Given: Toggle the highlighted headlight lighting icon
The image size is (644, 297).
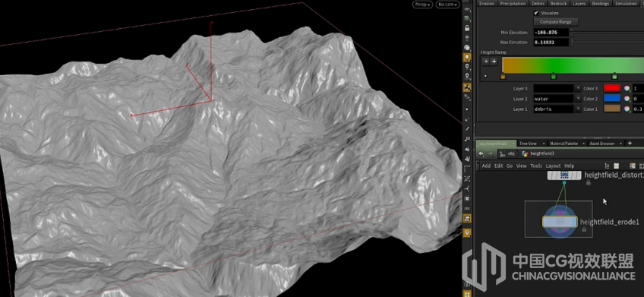Looking at the screenshot, I should click(467, 58).
